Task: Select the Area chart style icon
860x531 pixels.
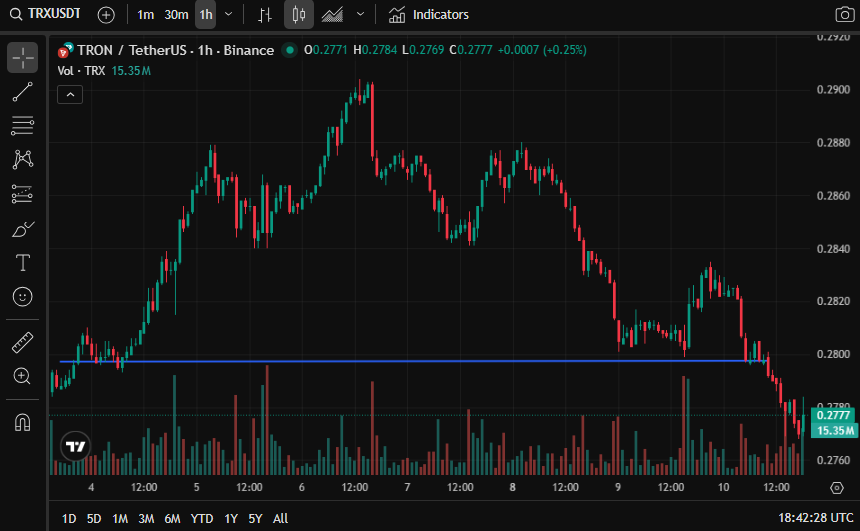Action: click(x=332, y=15)
